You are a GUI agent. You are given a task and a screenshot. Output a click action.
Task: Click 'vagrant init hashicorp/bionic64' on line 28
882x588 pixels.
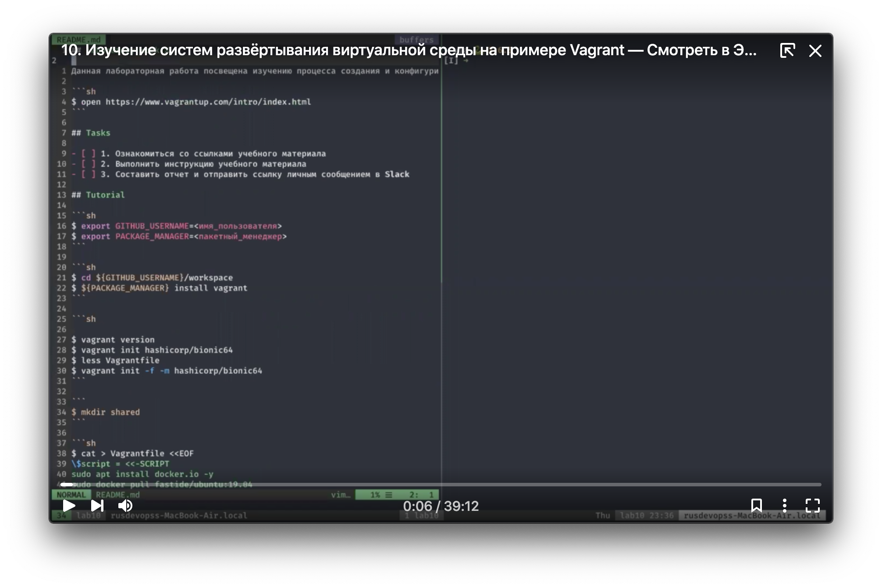click(152, 350)
